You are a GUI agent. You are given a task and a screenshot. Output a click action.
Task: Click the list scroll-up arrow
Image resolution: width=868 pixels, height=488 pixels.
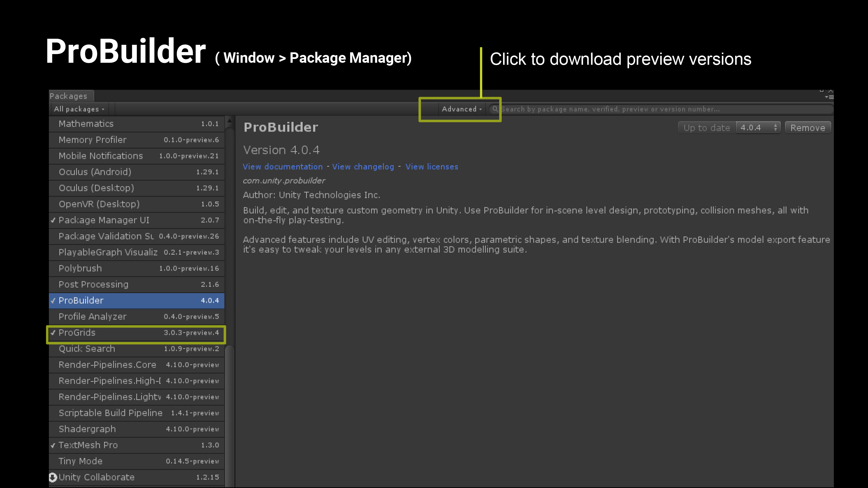(x=229, y=121)
